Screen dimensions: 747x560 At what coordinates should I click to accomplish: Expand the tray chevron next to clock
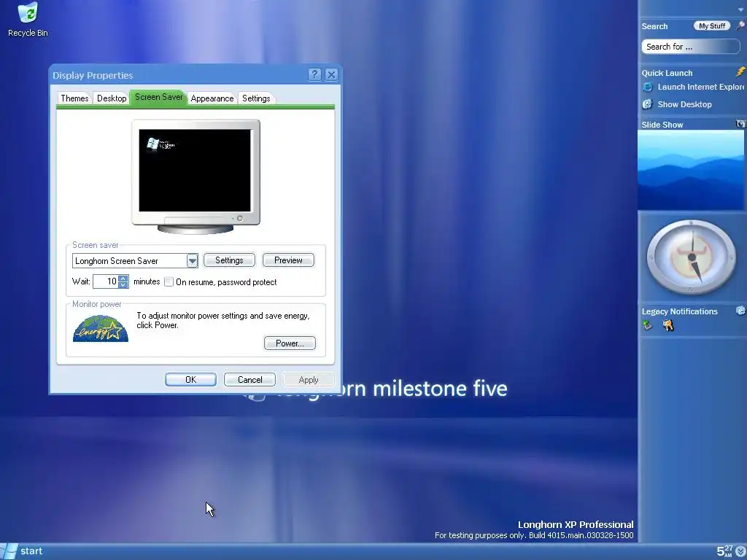pyautogui.click(x=741, y=551)
